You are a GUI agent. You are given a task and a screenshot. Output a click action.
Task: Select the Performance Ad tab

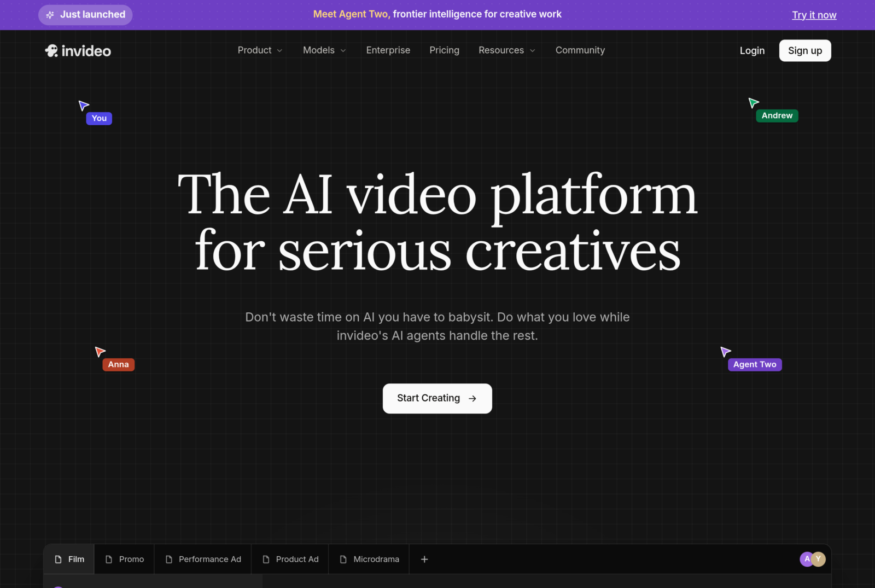[x=203, y=559]
